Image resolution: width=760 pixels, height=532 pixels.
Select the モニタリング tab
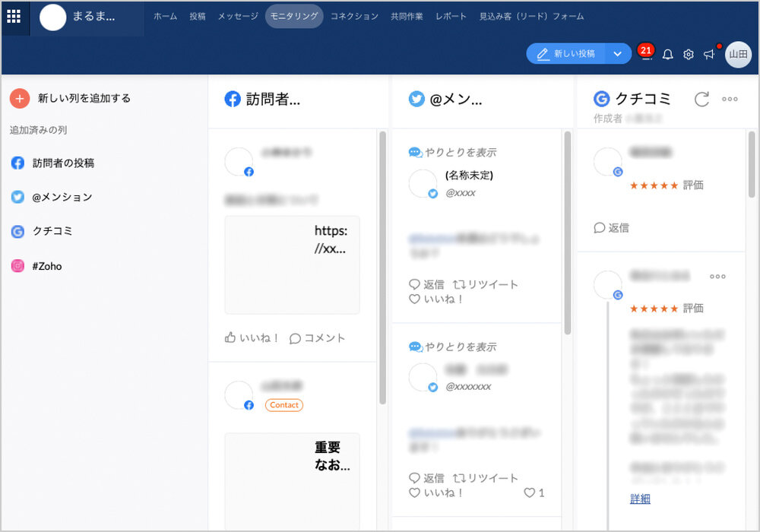pos(294,16)
